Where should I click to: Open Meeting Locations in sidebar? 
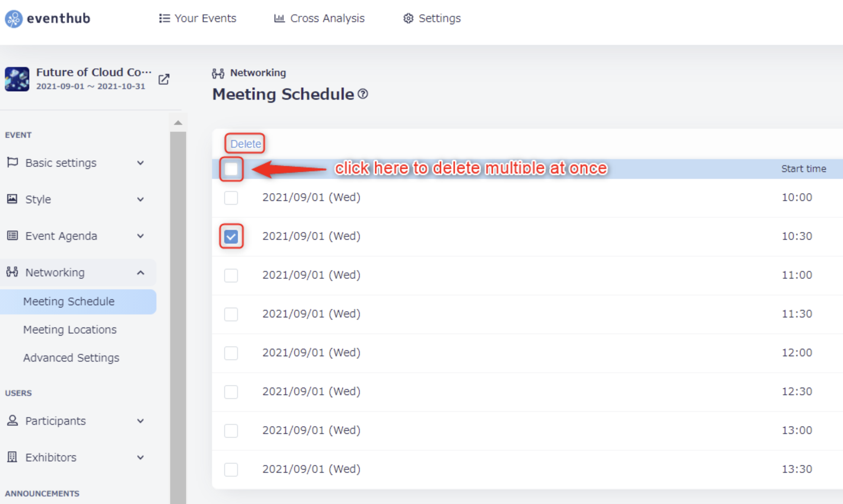tap(70, 329)
